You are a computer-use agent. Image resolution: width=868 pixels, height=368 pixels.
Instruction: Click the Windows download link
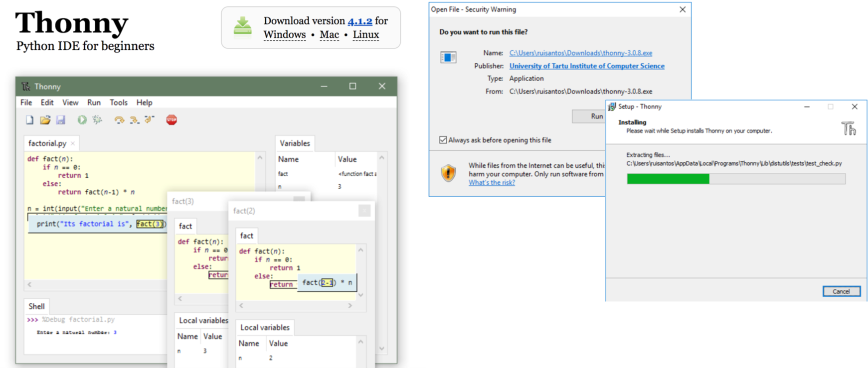(x=285, y=35)
